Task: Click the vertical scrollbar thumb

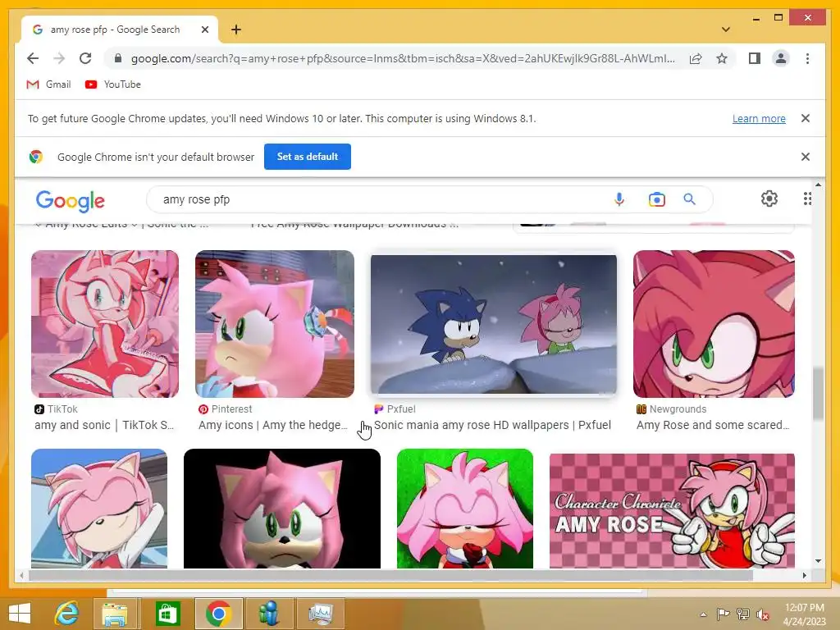Action: coord(818,393)
